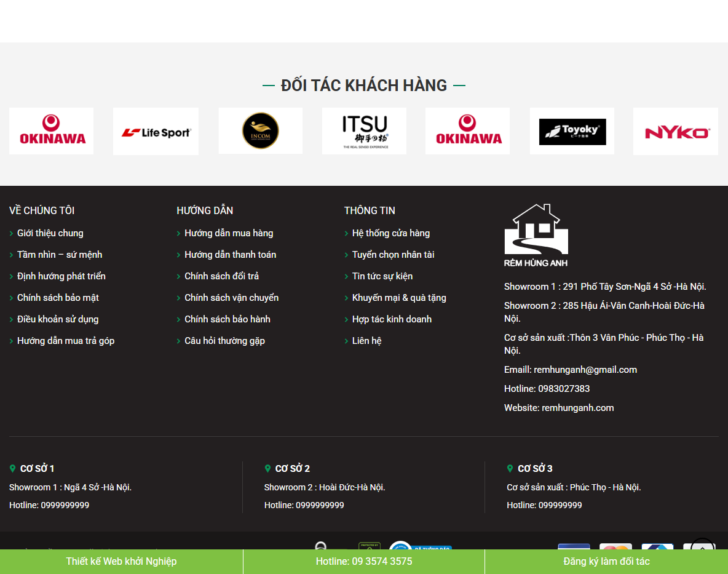
Task: Select the OKINAWA partner logo
Action: pos(51,130)
